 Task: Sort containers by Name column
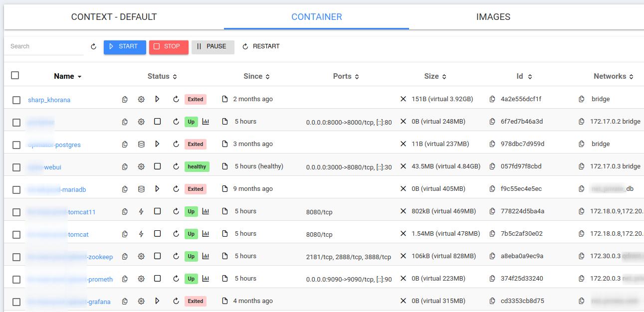tap(64, 76)
